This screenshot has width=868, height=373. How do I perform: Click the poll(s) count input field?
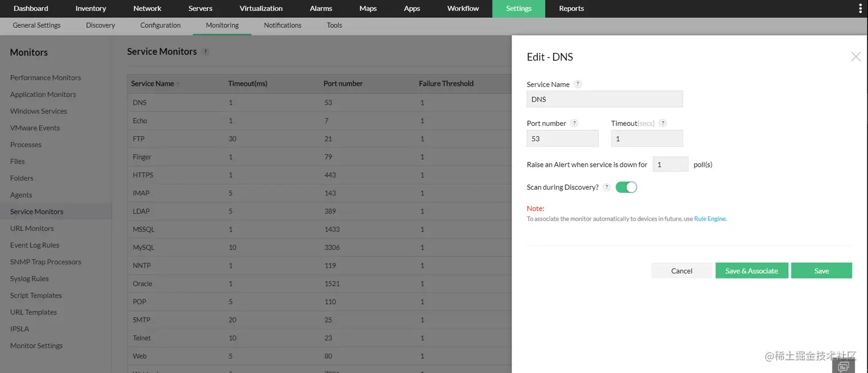coord(670,164)
